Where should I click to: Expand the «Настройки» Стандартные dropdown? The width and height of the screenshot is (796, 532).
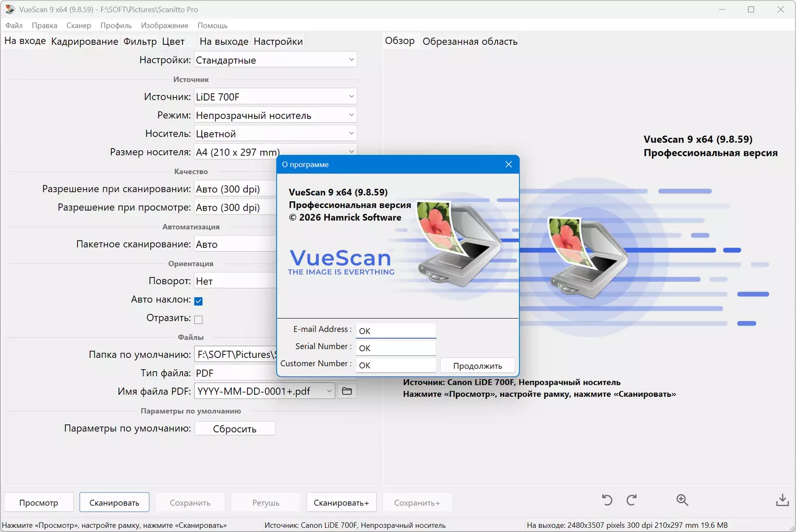pyautogui.click(x=275, y=60)
